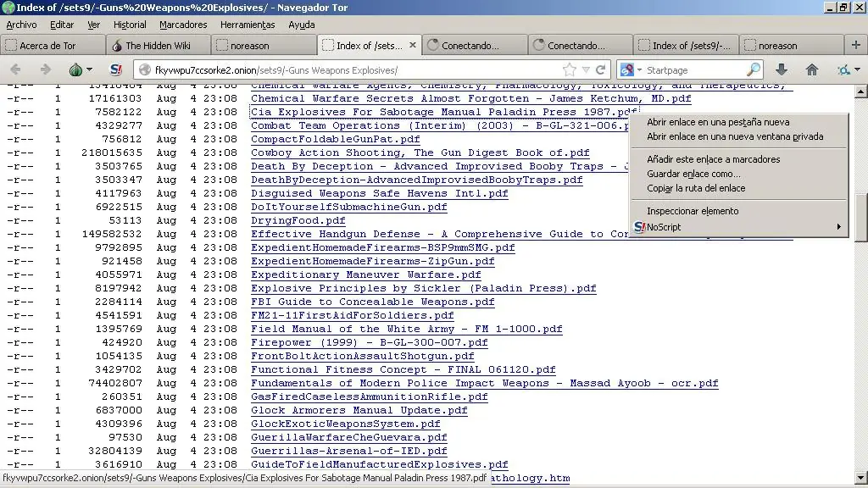This screenshot has width=868, height=488.
Task: Switch to the Acerca de Tor tab
Action: [53, 46]
